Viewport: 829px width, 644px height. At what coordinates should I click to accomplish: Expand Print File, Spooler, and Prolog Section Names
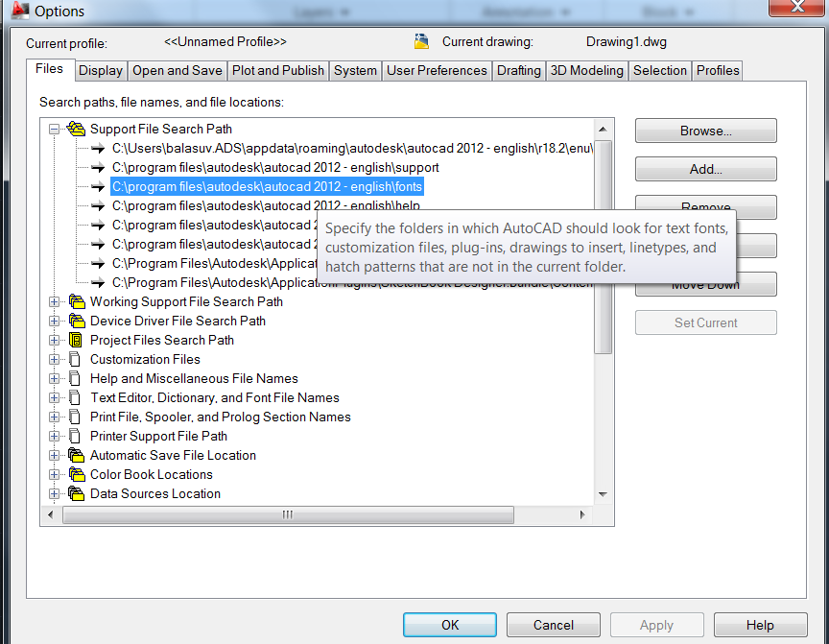click(54, 417)
